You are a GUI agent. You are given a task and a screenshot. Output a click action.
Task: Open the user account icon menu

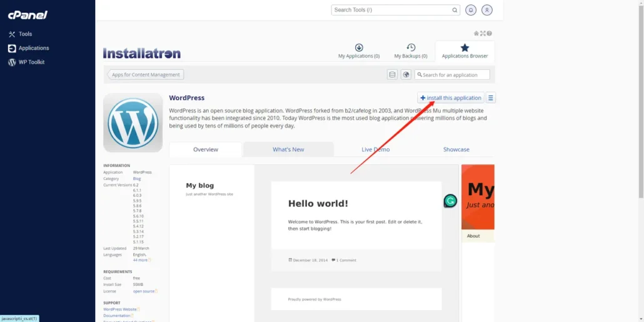point(487,10)
